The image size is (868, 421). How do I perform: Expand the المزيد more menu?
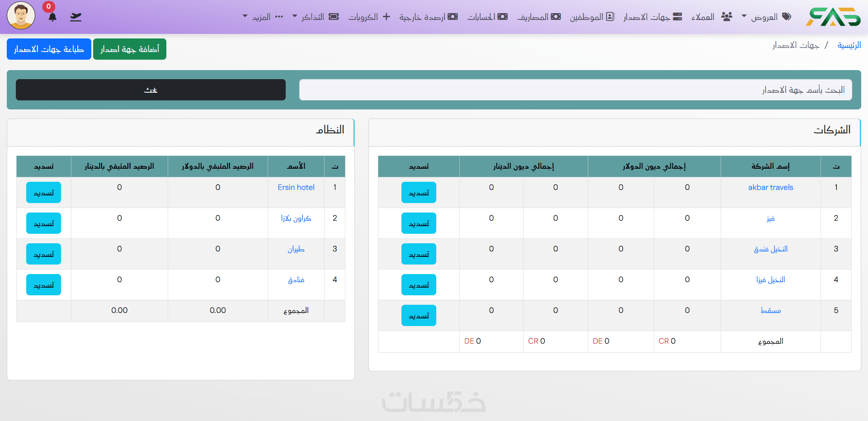(263, 17)
